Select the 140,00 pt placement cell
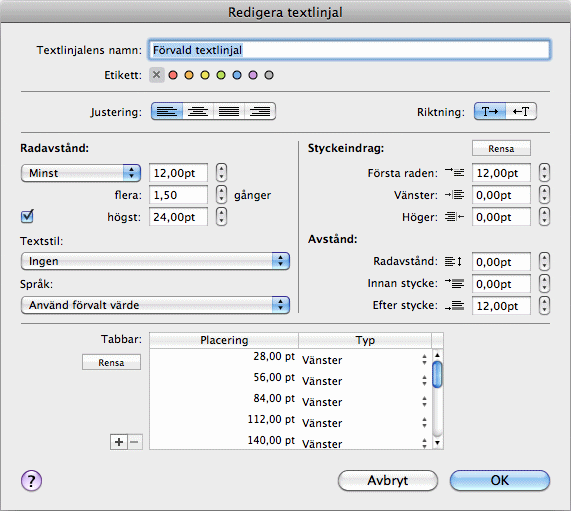 pyautogui.click(x=224, y=441)
